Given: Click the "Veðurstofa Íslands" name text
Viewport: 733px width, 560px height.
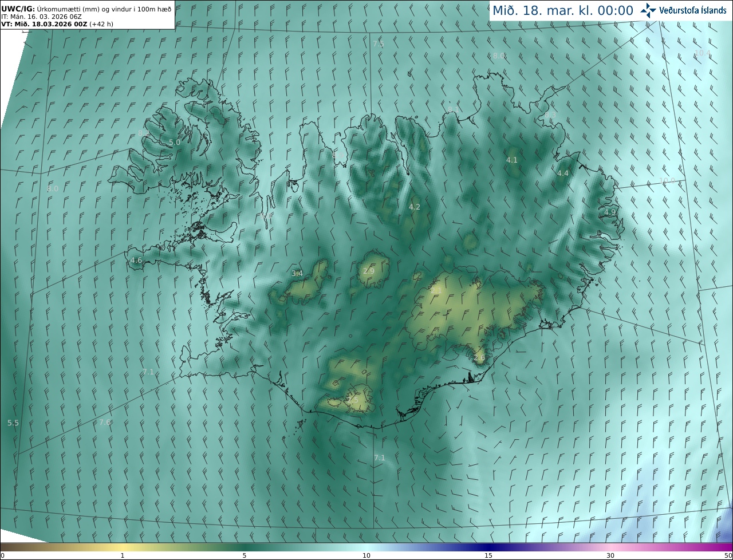Looking at the screenshot, I should coord(693,10).
